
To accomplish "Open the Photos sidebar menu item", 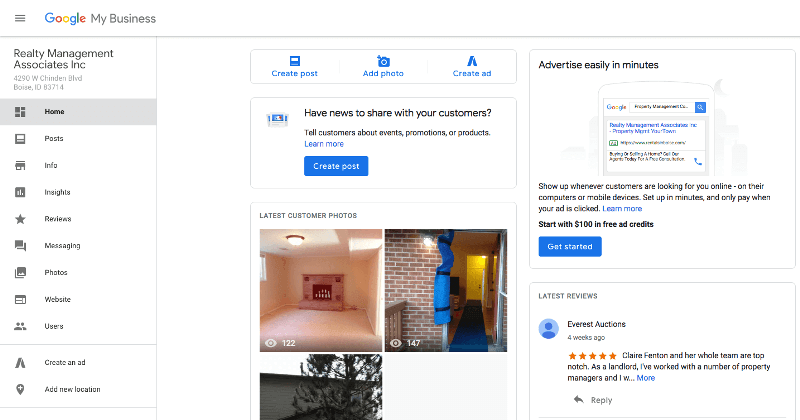I will pyautogui.click(x=78, y=273).
